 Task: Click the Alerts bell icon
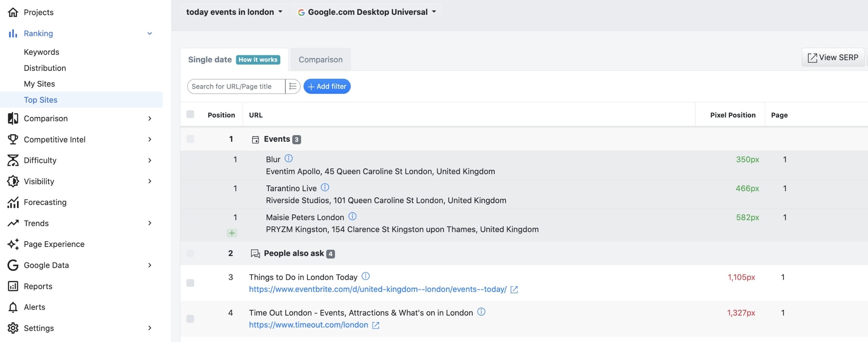13,307
